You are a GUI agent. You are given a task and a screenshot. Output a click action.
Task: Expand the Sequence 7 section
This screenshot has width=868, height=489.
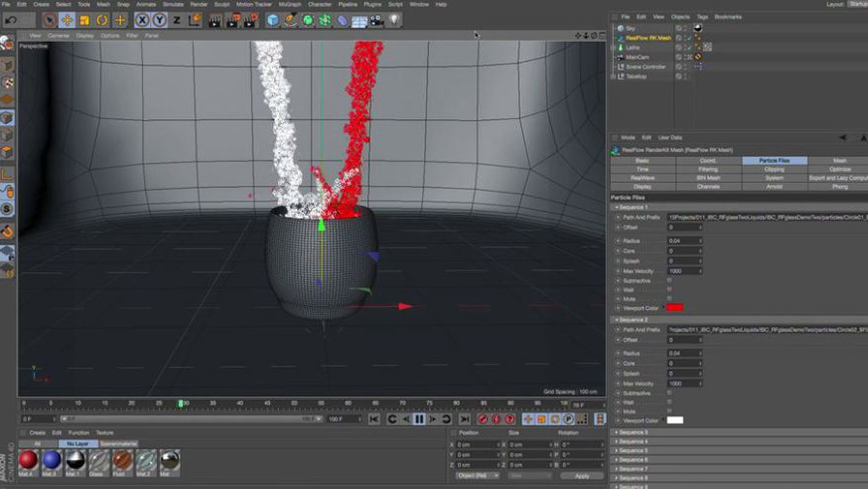632,469
